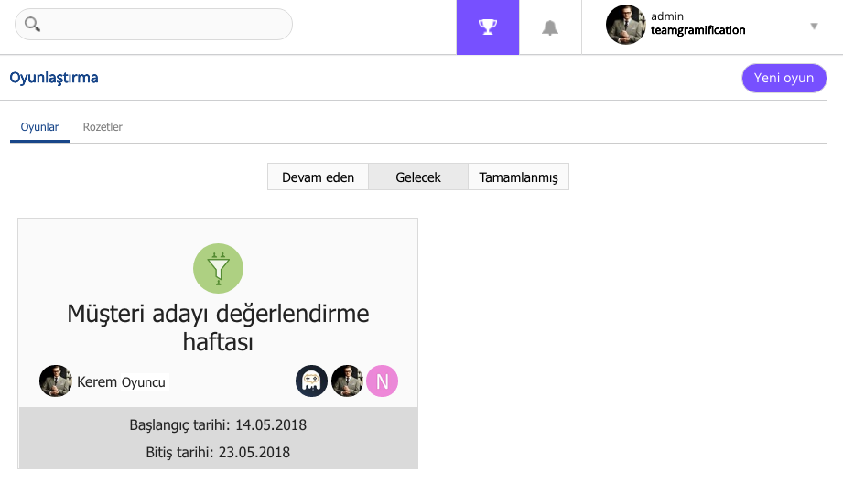Switch filter to Devam eden

(318, 177)
